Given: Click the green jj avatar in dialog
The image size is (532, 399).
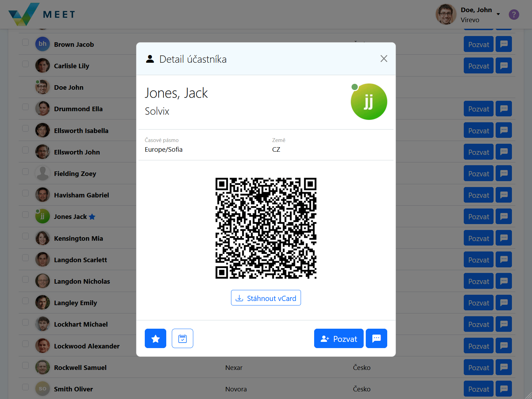Looking at the screenshot, I should (369, 101).
